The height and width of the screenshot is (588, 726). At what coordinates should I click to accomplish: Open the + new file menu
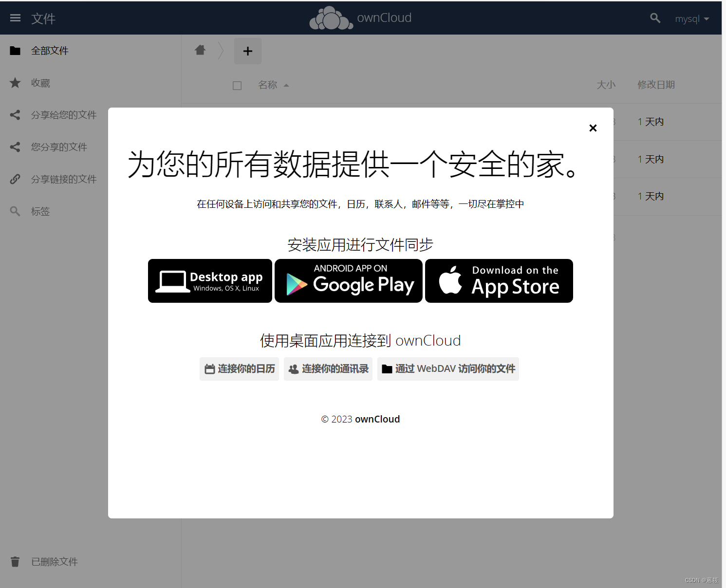[247, 51]
